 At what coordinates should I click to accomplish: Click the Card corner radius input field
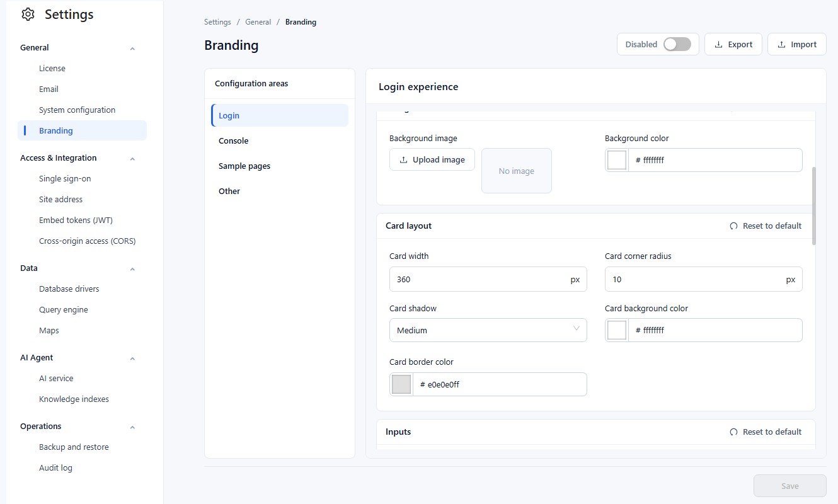(704, 279)
